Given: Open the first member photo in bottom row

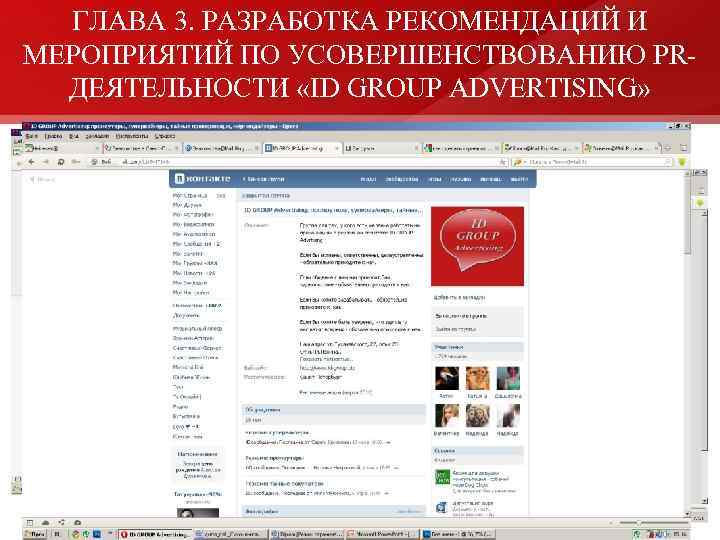Looking at the screenshot, I should (x=446, y=415).
